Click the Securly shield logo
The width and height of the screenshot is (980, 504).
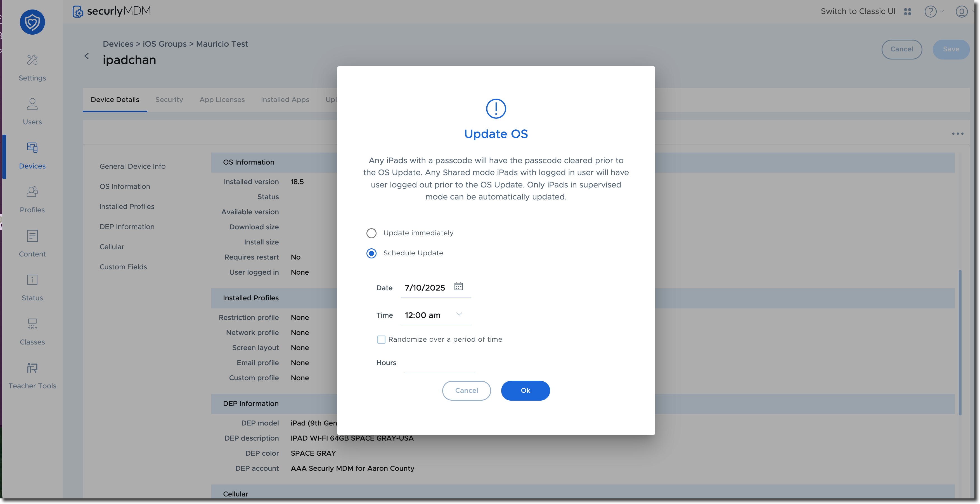pyautogui.click(x=32, y=22)
